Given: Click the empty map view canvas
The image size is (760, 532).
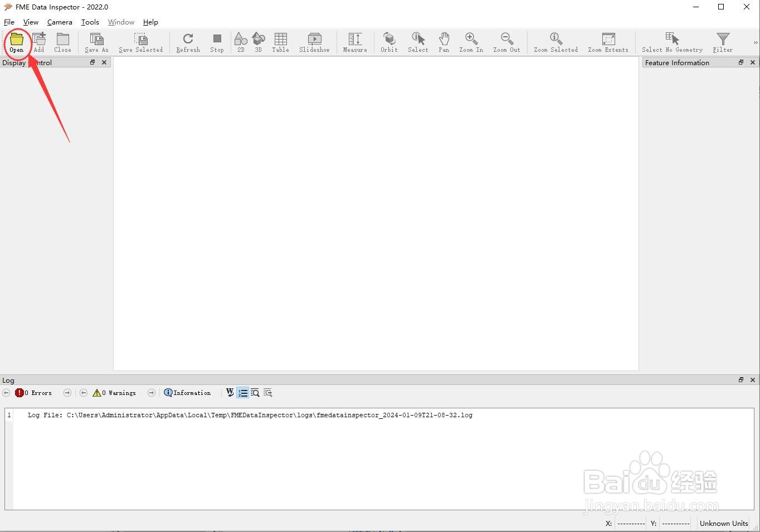Looking at the screenshot, I should [376, 213].
